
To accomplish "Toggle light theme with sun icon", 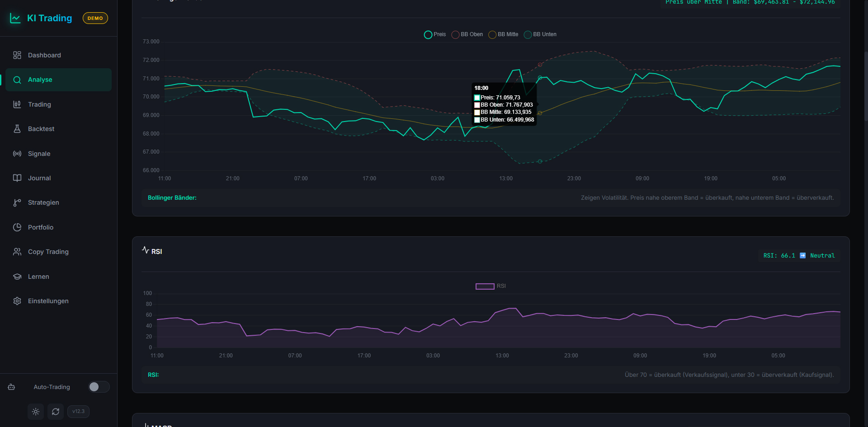I will tap(36, 412).
